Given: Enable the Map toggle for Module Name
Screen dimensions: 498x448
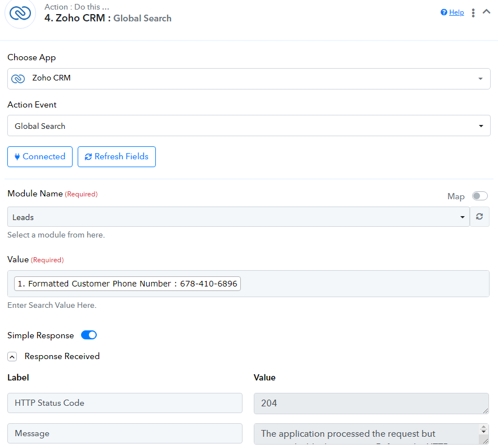Looking at the screenshot, I should [479, 196].
